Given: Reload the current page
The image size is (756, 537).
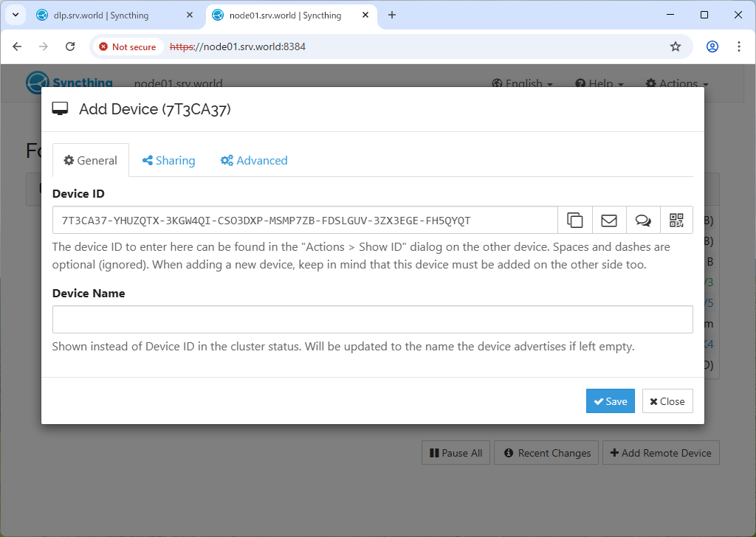Looking at the screenshot, I should coord(70,46).
